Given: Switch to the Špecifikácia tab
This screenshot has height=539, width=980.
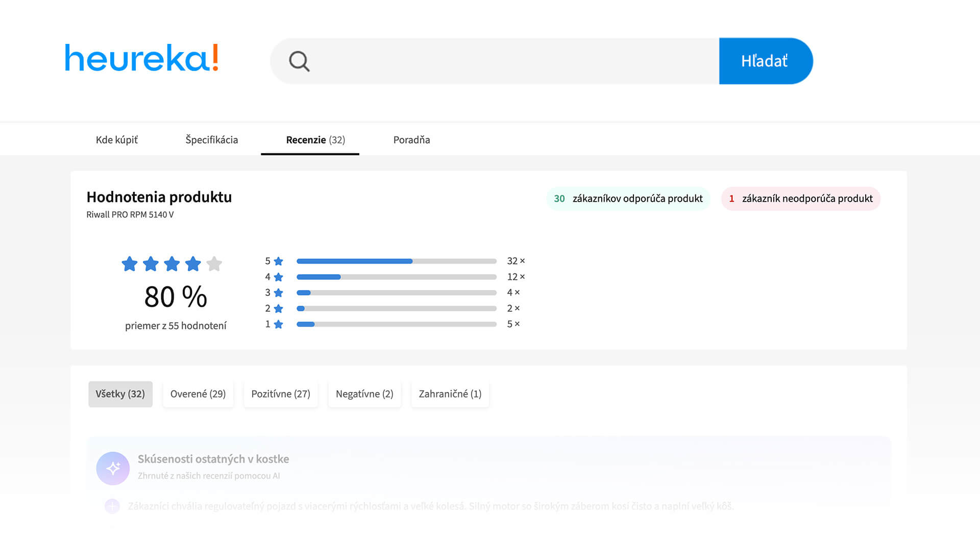Looking at the screenshot, I should [x=211, y=140].
